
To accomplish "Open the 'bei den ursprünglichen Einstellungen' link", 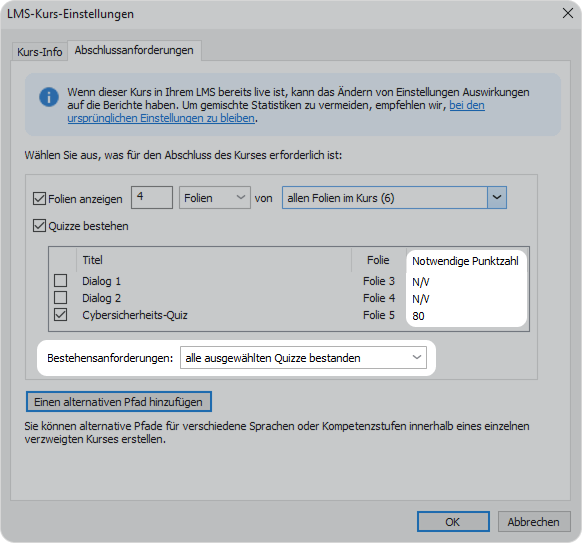I will [x=276, y=112].
